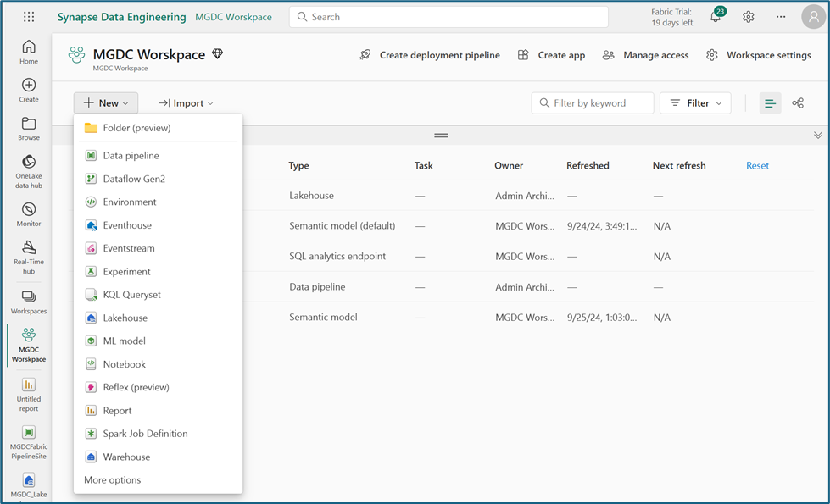This screenshot has height=504, width=830.
Task: Open MGDC_Lake item in the sidebar
Action: tap(29, 486)
